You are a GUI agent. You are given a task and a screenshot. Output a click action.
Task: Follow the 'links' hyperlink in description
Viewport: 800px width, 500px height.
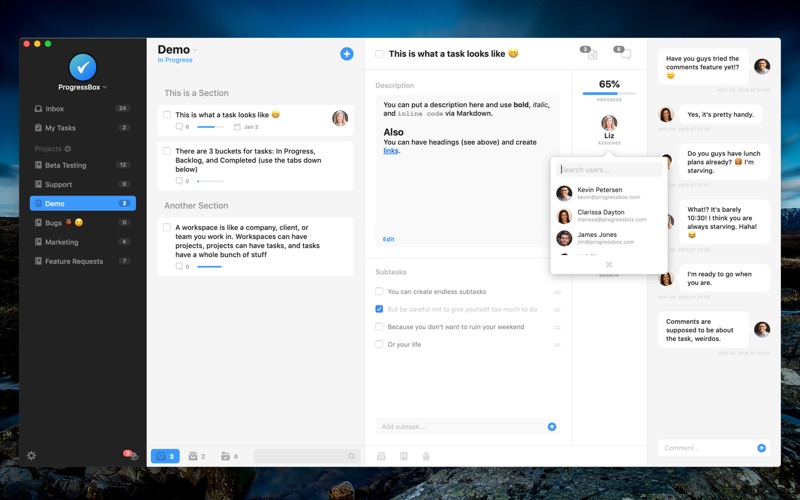[x=391, y=151]
